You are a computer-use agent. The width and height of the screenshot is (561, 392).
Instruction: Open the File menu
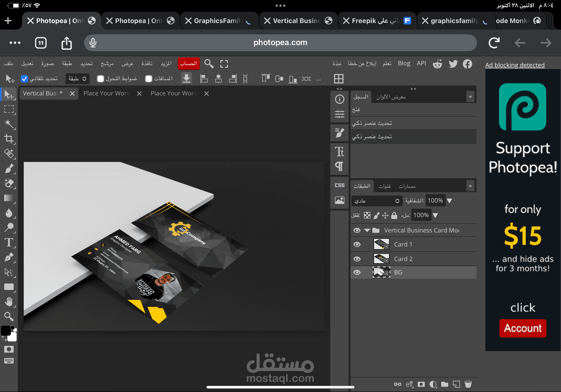tap(9, 63)
